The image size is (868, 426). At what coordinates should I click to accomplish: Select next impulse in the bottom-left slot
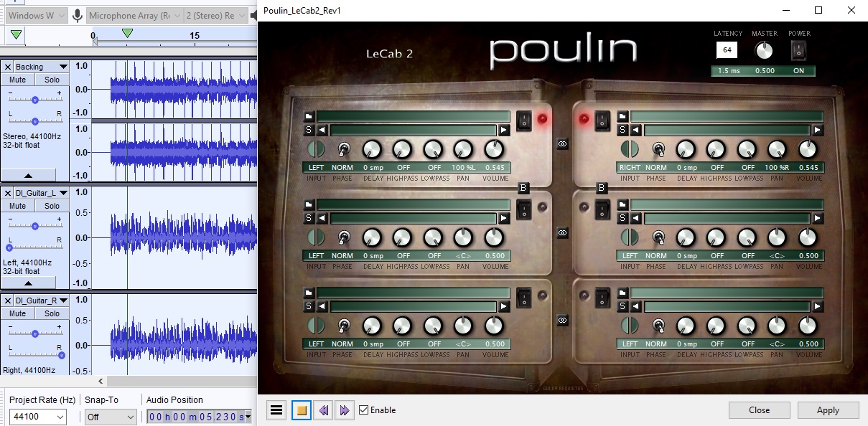coord(505,307)
